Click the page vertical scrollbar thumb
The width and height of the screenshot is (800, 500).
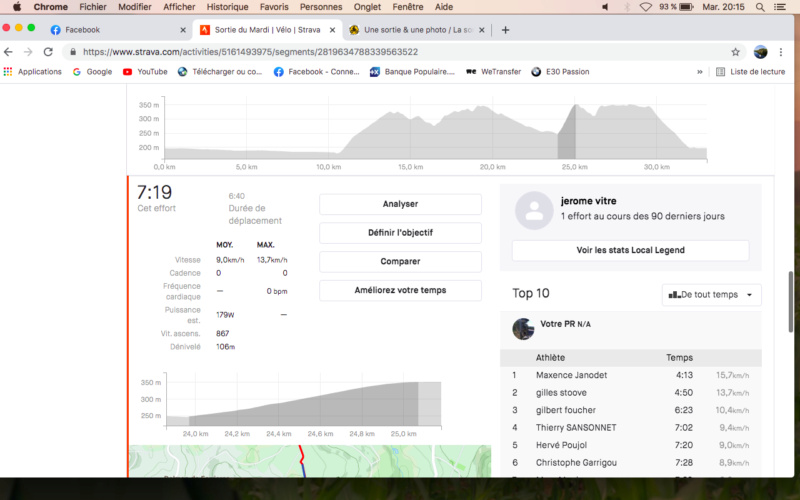[791, 301]
